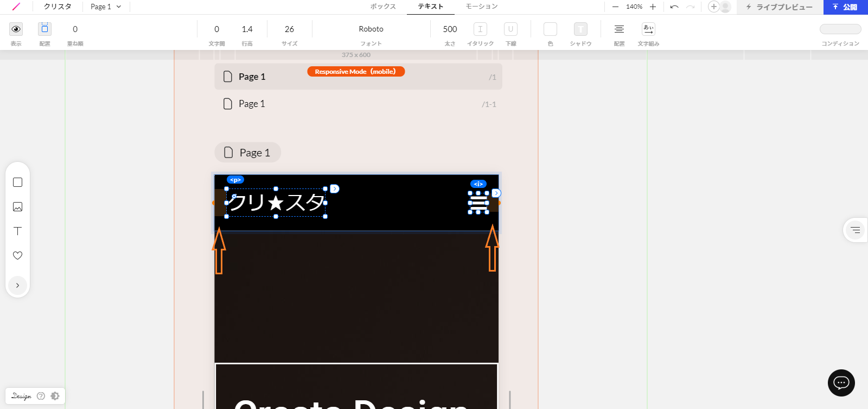Image resolution: width=868 pixels, height=409 pixels.
Task: Open the Roboto font dropdown
Action: tap(371, 29)
